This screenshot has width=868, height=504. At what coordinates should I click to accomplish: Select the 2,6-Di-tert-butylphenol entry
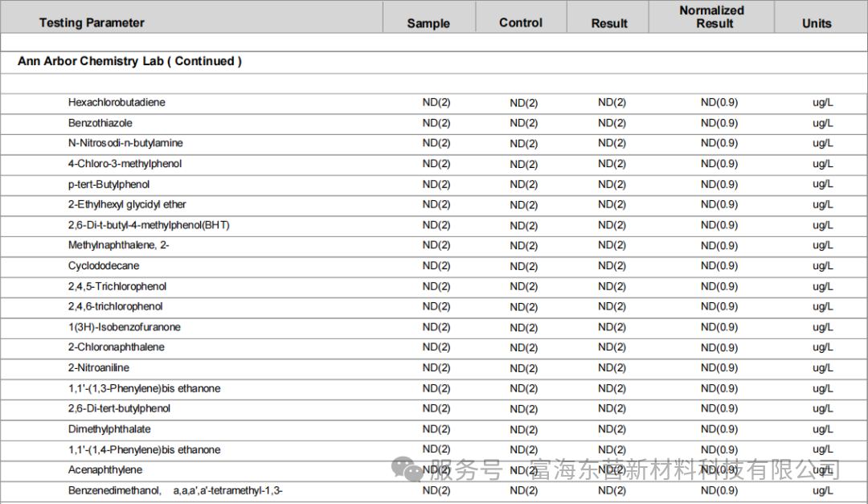coord(120,408)
